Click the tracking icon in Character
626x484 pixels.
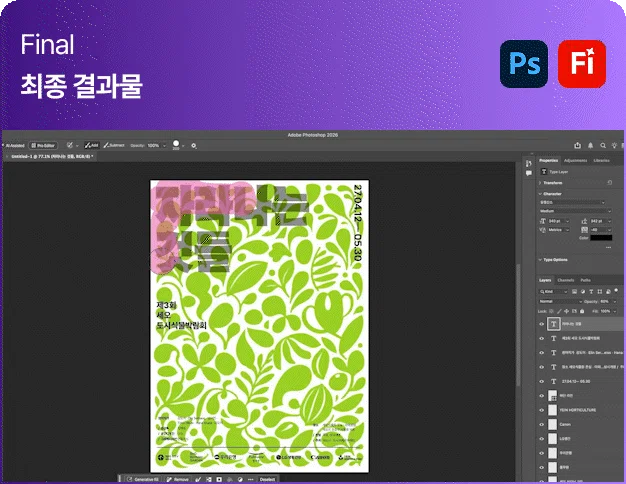tap(584, 230)
